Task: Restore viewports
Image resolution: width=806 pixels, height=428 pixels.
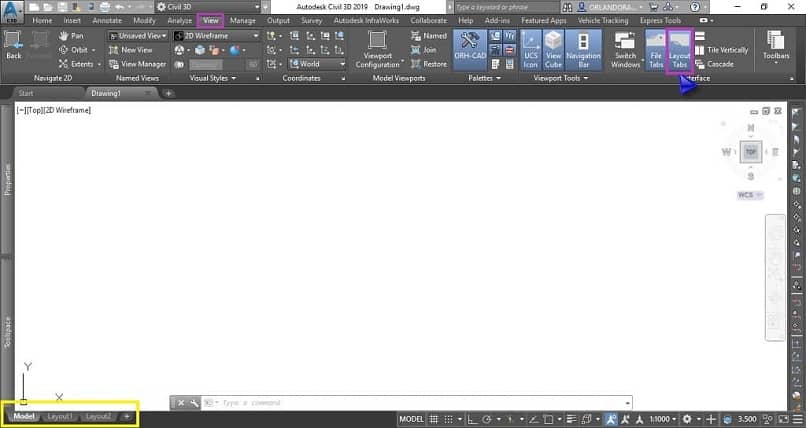Action: coord(429,64)
